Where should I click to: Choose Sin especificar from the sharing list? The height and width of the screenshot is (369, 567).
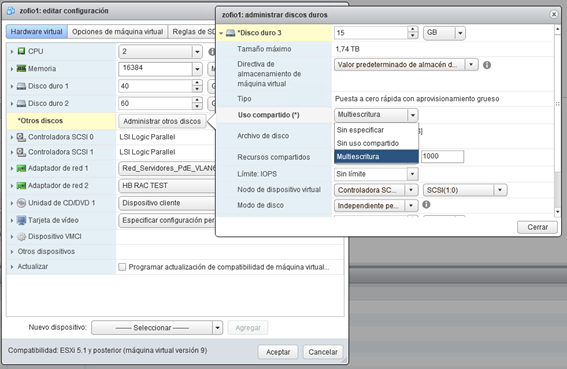[376, 130]
